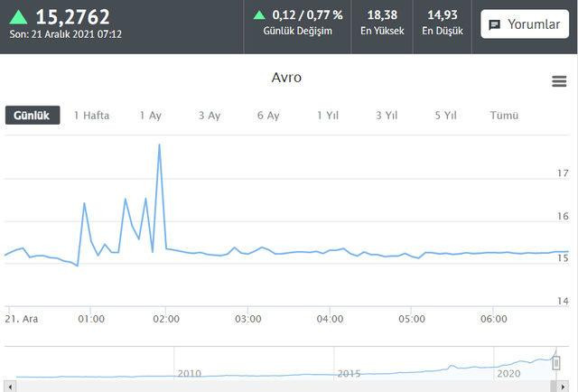Select the Günlük time range

(x=33, y=116)
